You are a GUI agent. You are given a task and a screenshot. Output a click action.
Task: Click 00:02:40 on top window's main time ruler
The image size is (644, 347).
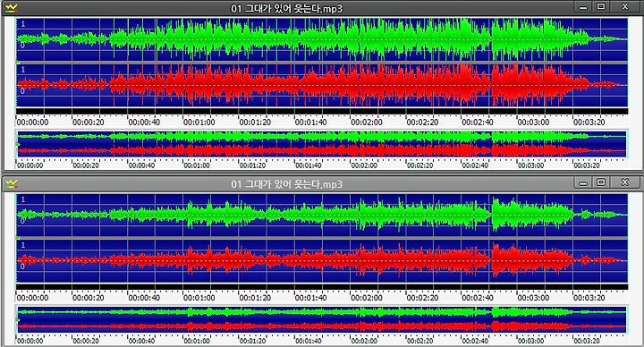coord(478,123)
